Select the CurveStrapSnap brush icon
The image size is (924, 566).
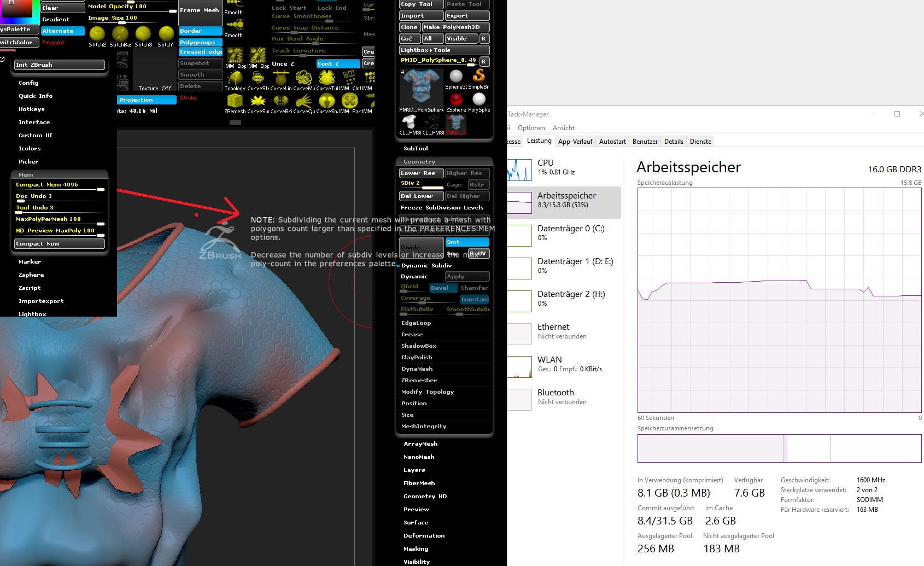pyautogui.click(x=258, y=78)
